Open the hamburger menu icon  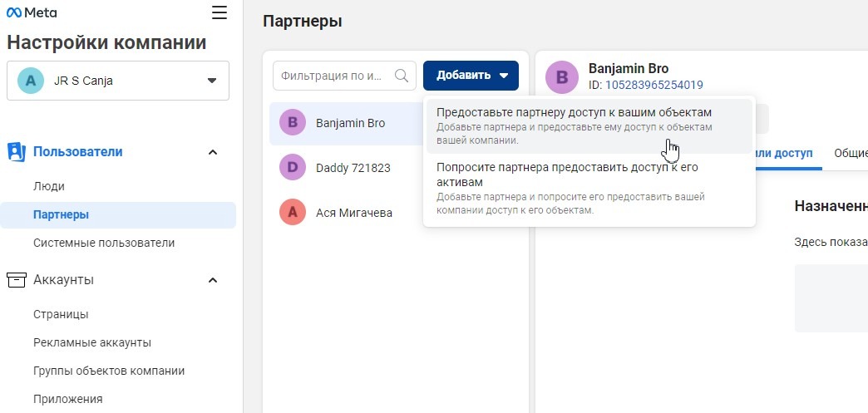point(219,12)
